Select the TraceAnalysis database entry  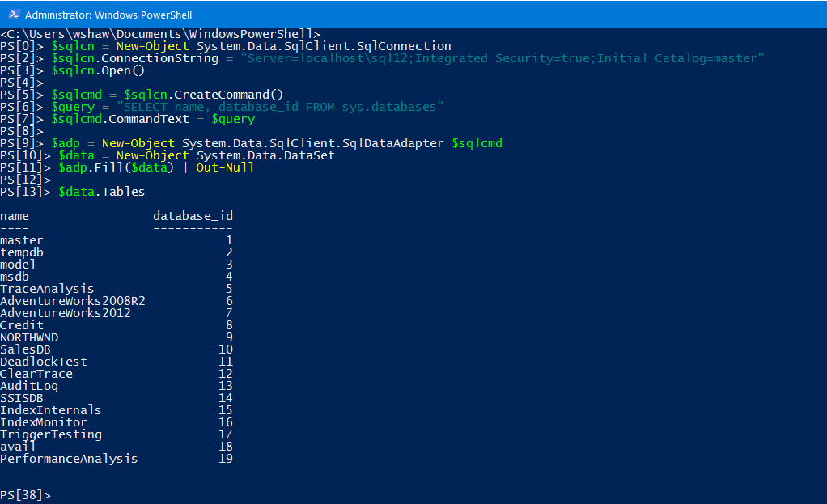pos(47,289)
